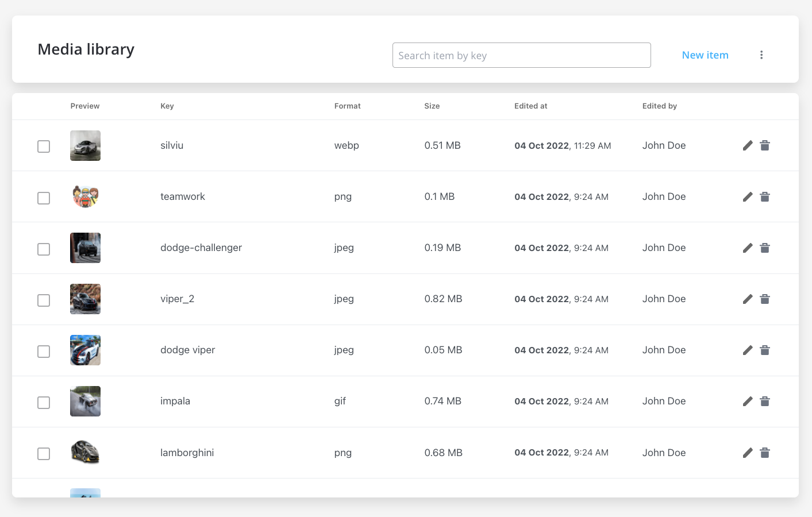812x517 pixels.
Task: Open the teamwork preview thumbnail
Action: [x=85, y=196]
